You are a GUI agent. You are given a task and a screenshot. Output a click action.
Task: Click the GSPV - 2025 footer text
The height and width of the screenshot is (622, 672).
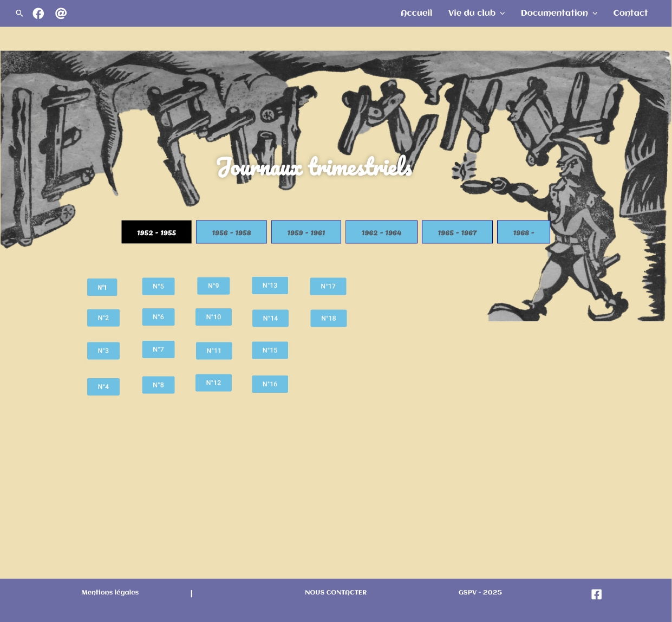tap(480, 592)
